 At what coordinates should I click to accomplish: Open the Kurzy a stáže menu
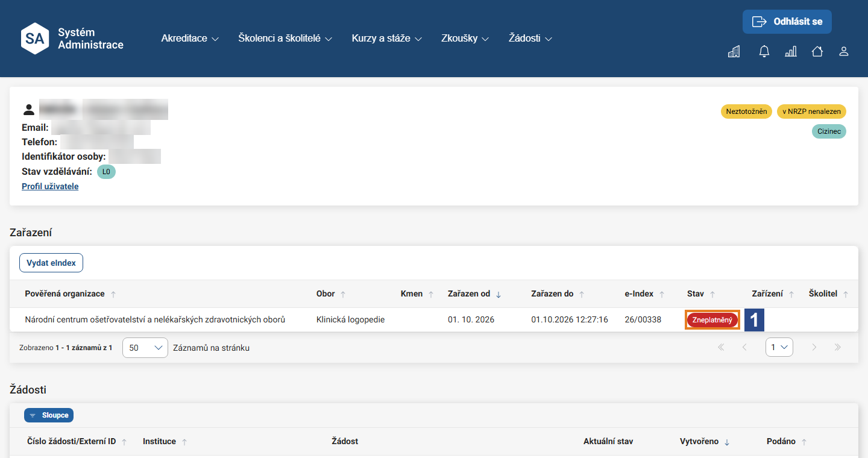click(x=387, y=39)
